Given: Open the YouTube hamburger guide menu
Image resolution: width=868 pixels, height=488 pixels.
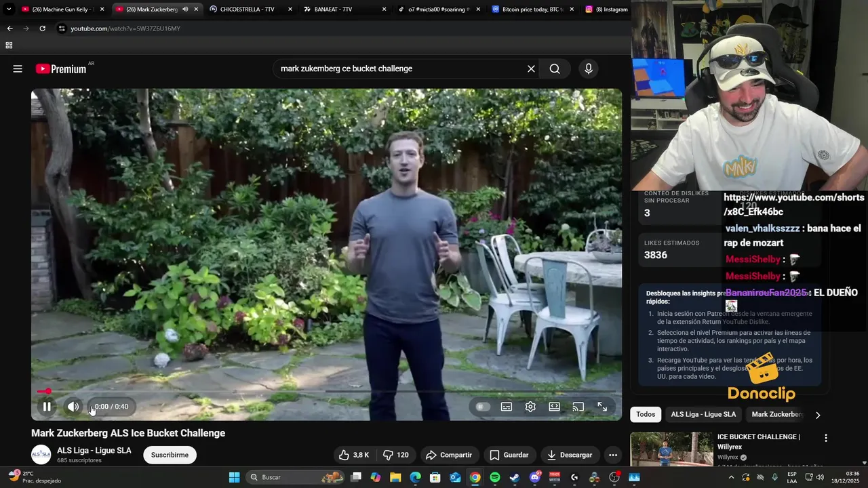Looking at the screenshot, I should click(x=18, y=68).
